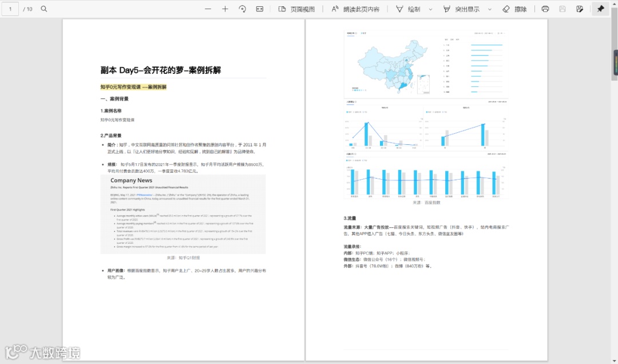Click the Company News image
This screenshot has height=364, width=618.
pos(183,214)
